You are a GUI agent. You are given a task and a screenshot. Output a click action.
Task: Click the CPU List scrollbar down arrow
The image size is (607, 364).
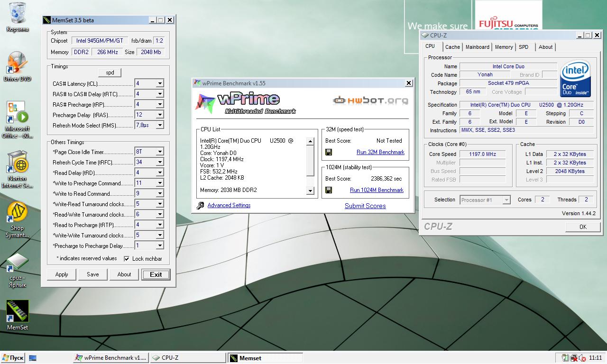[x=310, y=191]
